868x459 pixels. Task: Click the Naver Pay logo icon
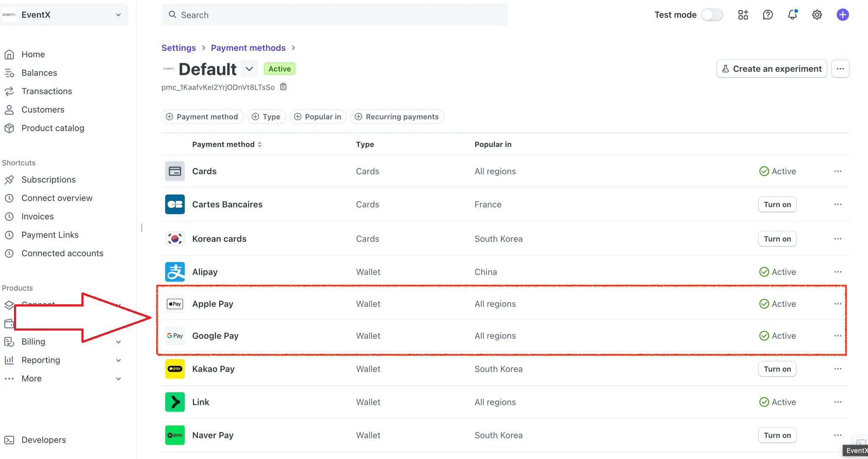coord(175,435)
